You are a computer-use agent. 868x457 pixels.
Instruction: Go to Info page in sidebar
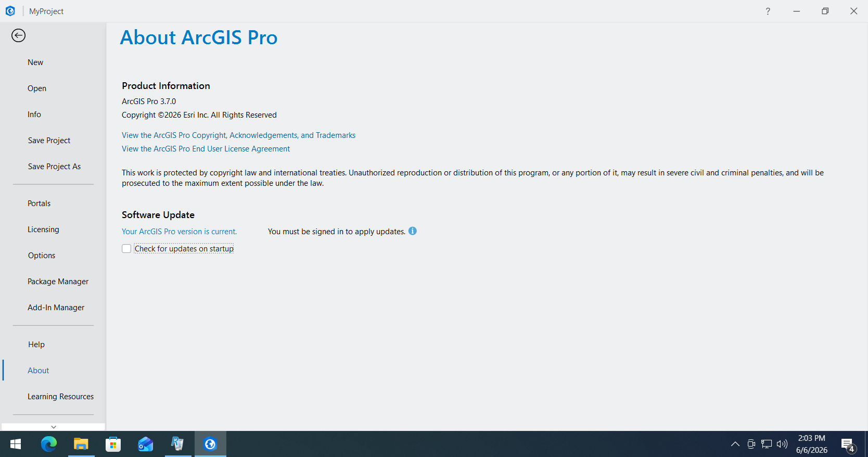pyautogui.click(x=34, y=115)
